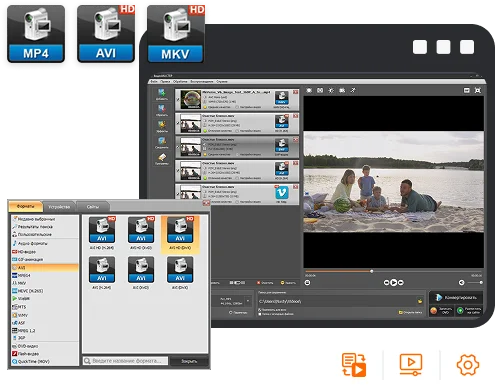Switch to the Устройства tab

(x=59, y=207)
